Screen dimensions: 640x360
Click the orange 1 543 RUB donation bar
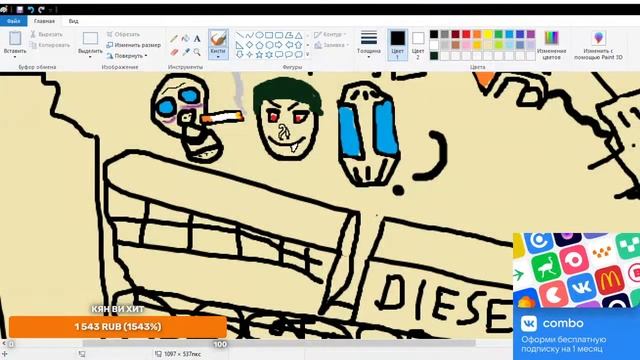[118, 327]
